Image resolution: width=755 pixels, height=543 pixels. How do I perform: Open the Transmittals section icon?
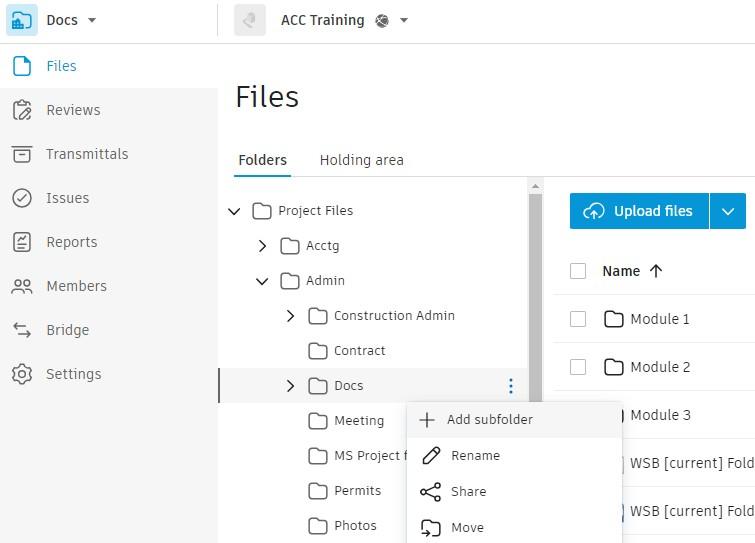22,154
